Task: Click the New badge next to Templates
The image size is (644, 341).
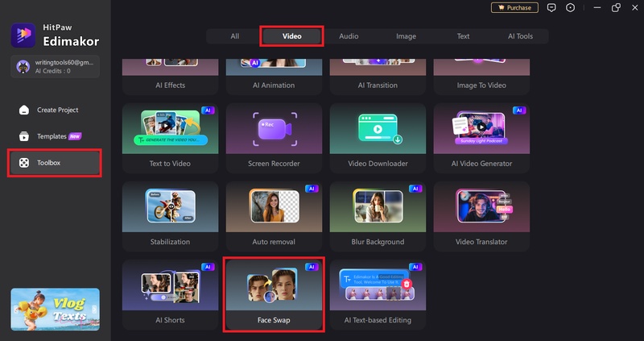Action: click(x=75, y=136)
